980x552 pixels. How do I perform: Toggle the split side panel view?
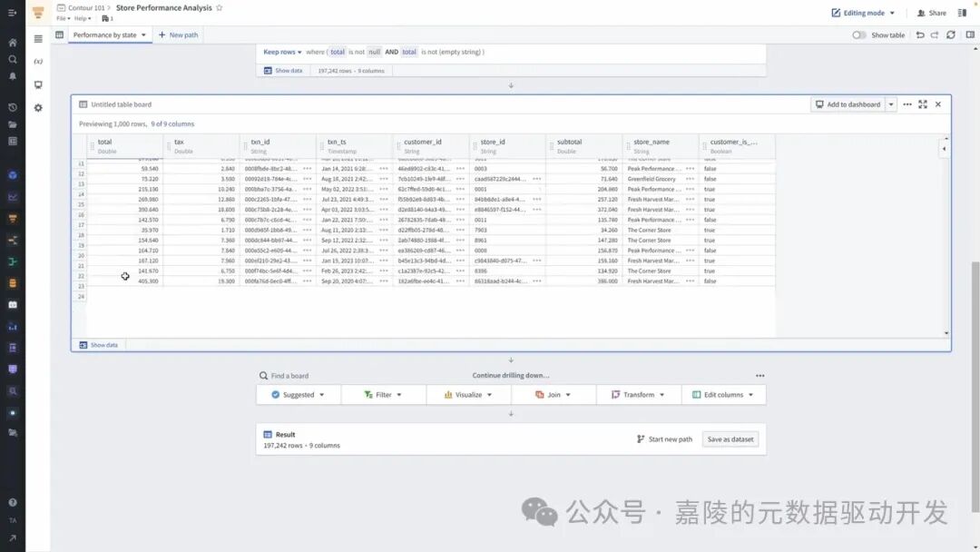(x=970, y=35)
